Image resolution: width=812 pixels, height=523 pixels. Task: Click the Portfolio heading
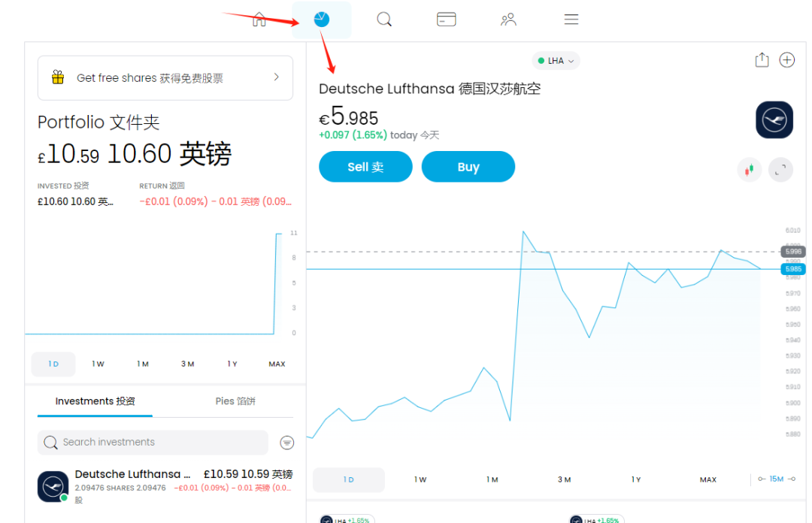(98, 122)
